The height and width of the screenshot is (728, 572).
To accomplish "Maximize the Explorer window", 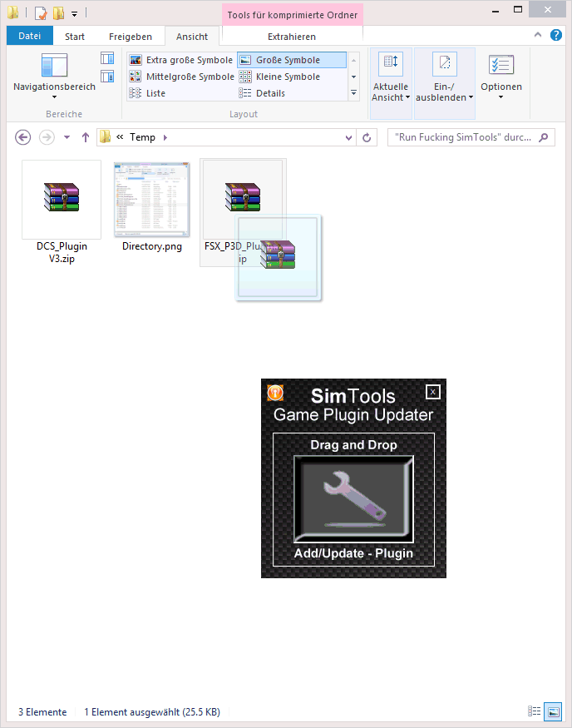I will coord(518,10).
